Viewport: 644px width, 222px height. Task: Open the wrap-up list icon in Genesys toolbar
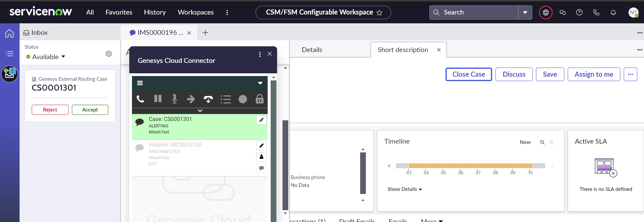click(x=225, y=99)
